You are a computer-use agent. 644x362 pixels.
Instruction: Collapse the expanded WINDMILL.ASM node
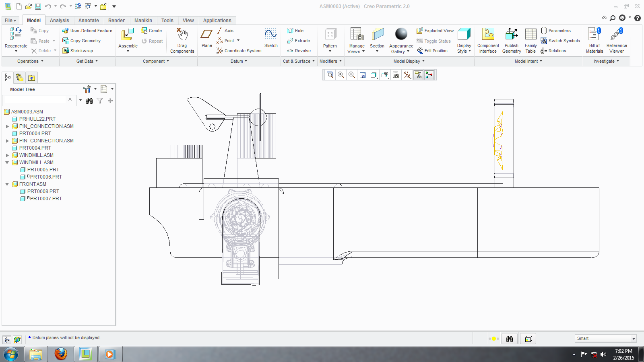pyautogui.click(x=7, y=162)
